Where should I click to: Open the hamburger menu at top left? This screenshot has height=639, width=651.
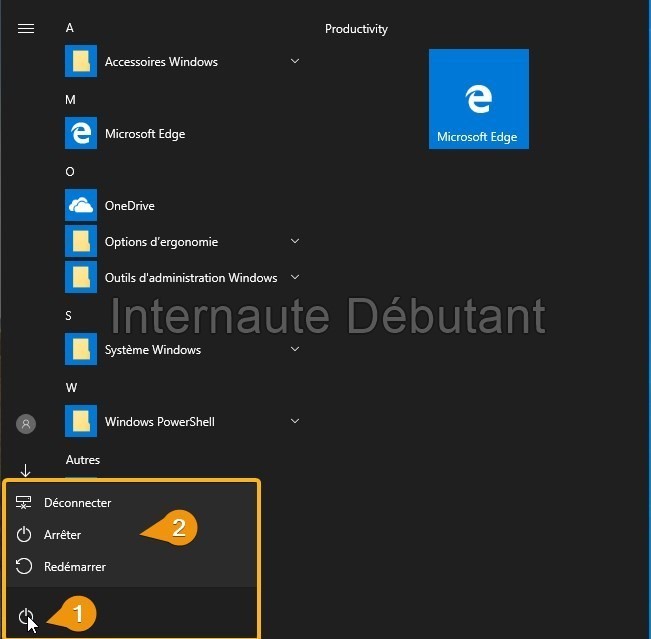26,28
